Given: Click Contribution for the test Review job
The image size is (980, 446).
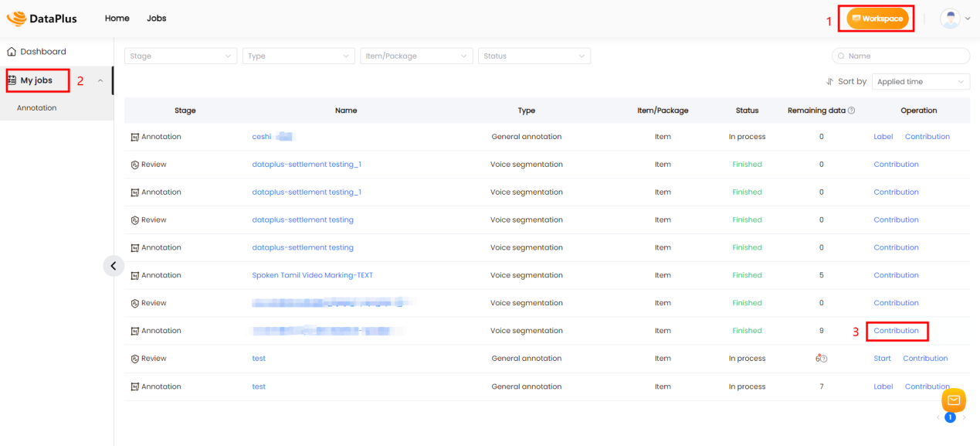Looking at the screenshot, I should click(925, 359).
